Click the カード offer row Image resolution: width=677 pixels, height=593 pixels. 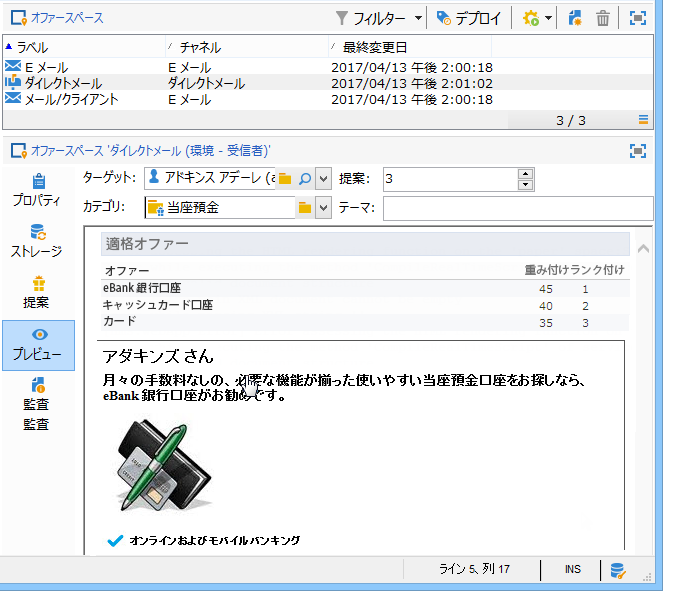coord(365,322)
